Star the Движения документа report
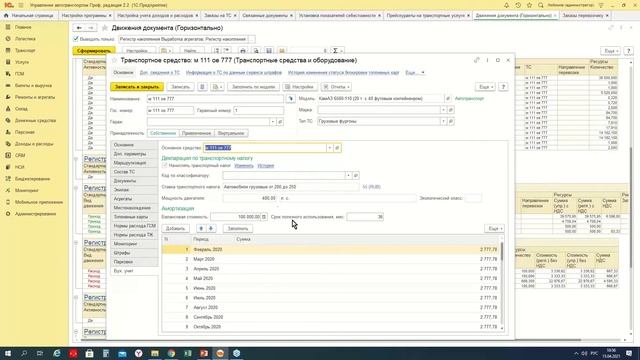640x360 pixels. pos(105,28)
